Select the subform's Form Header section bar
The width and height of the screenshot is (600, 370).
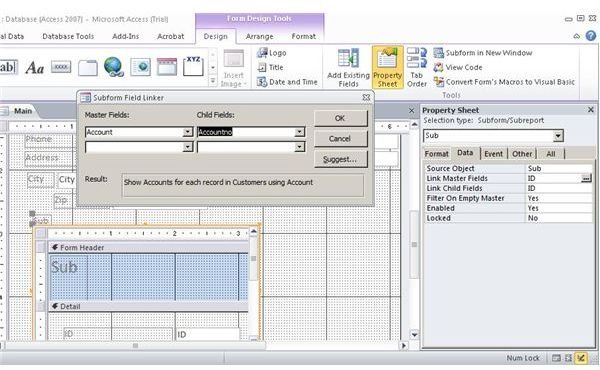coord(148,248)
